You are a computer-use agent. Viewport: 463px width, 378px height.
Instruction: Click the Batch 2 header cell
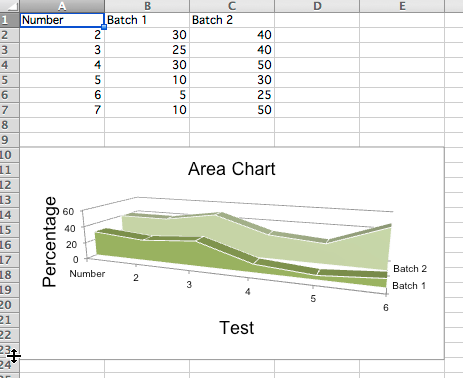click(232, 20)
